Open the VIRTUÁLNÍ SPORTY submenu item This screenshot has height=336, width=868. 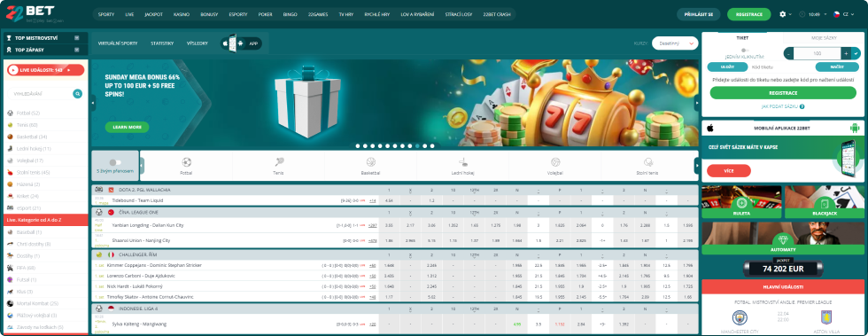pos(118,43)
